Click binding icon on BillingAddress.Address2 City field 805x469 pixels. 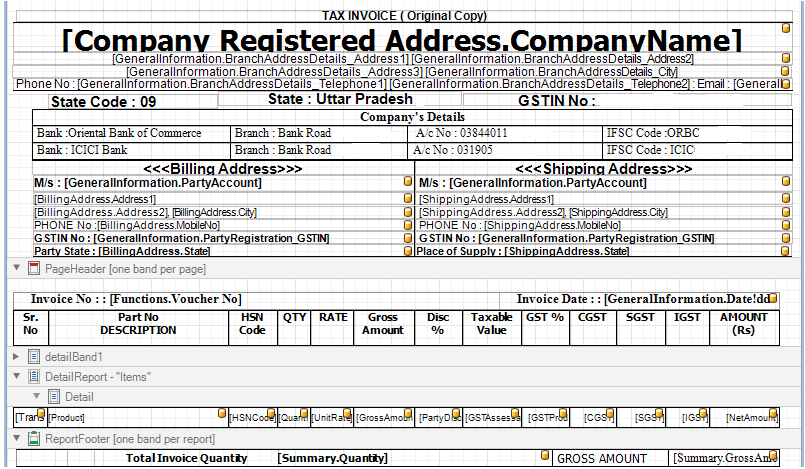point(408,211)
